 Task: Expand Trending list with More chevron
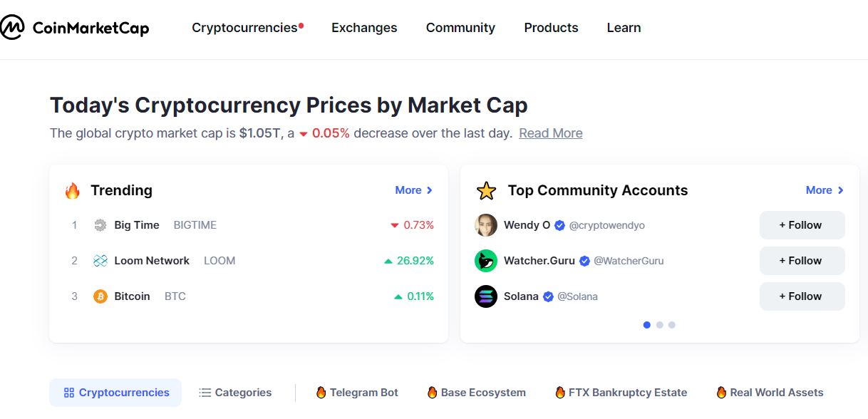(x=414, y=190)
